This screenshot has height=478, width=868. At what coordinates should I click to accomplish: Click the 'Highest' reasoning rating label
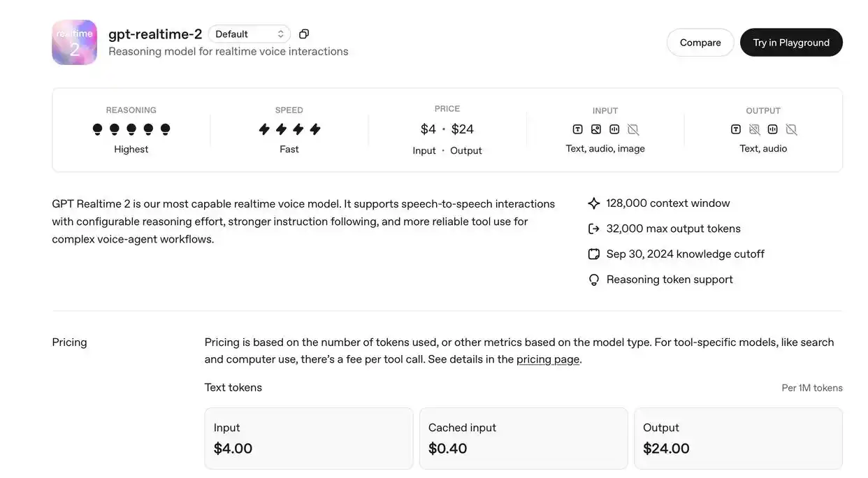pyautogui.click(x=131, y=149)
